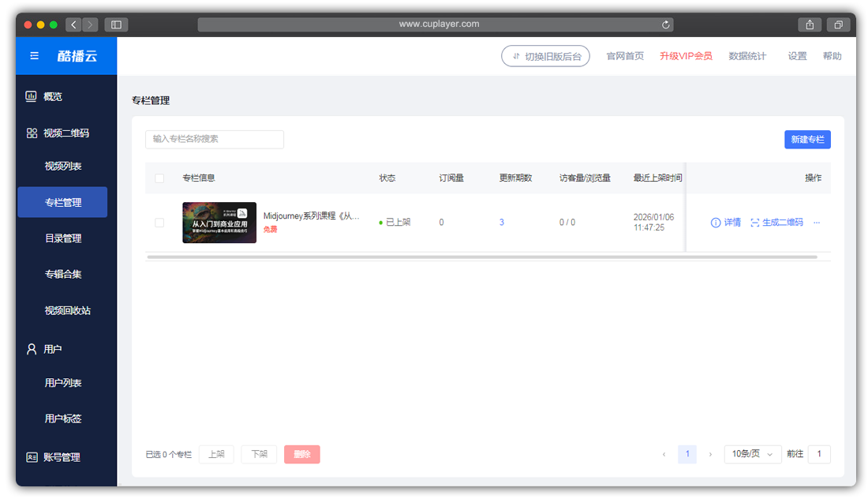Check the checkbox for the Midjourney course row

click(159, 222)
